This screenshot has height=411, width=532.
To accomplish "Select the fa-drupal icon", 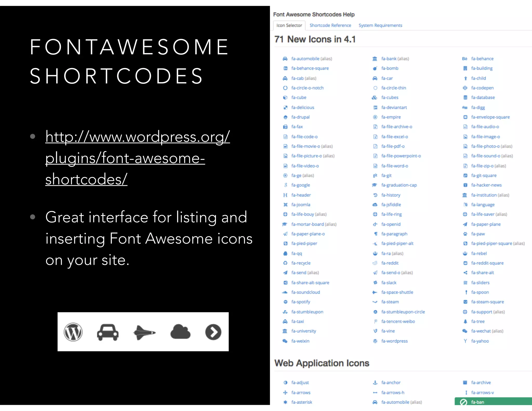I will click(285, 117).
